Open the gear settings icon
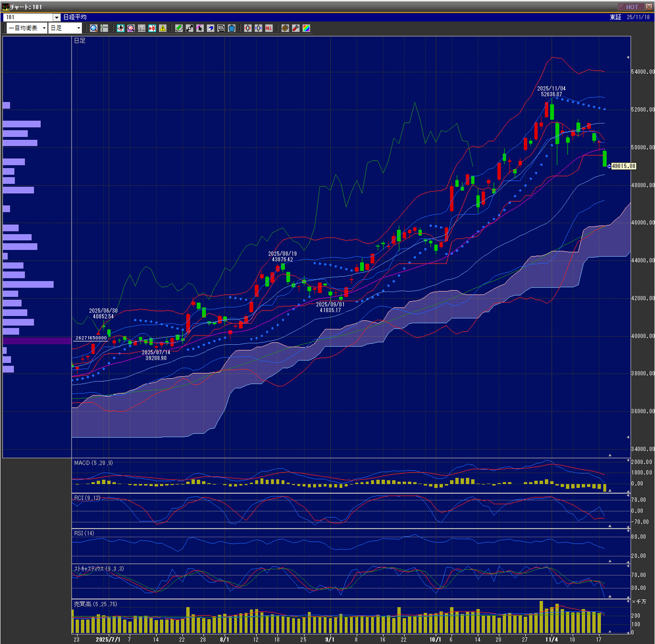Image resolution: width=655 pixels, height=644 pixels. pos(285,28)
